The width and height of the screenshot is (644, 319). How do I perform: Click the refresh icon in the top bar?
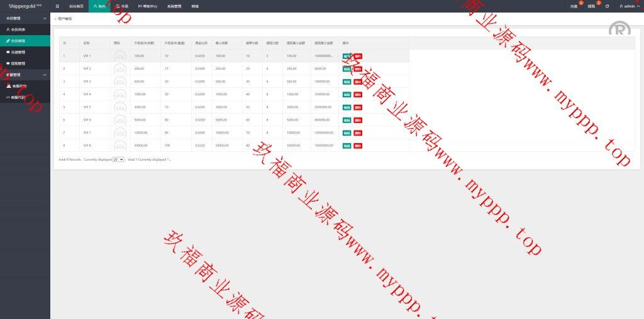[607, 6]
